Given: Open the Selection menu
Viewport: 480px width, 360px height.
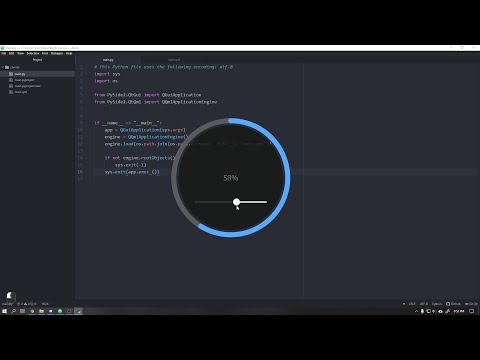Looking at the screenshot, I should [x=33, y=53].
